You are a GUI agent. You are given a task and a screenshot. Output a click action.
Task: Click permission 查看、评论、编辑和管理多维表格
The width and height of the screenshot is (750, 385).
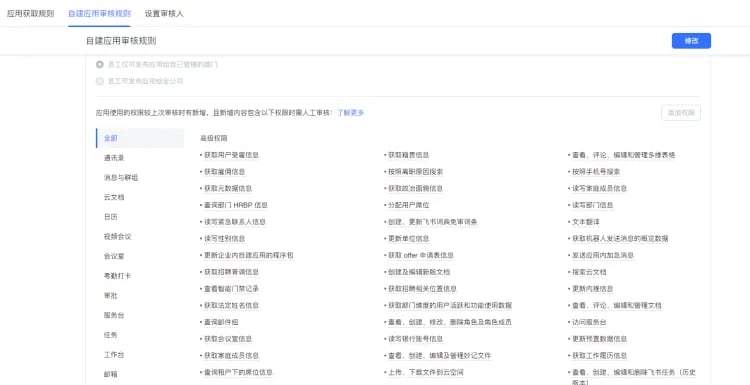(624, 155)
